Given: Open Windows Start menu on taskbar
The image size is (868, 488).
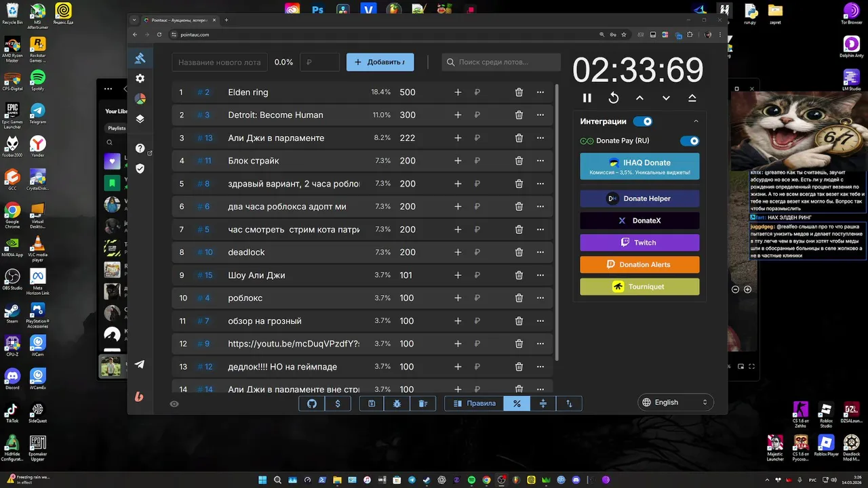Looking at the screenshot, I should coord(263,480).
